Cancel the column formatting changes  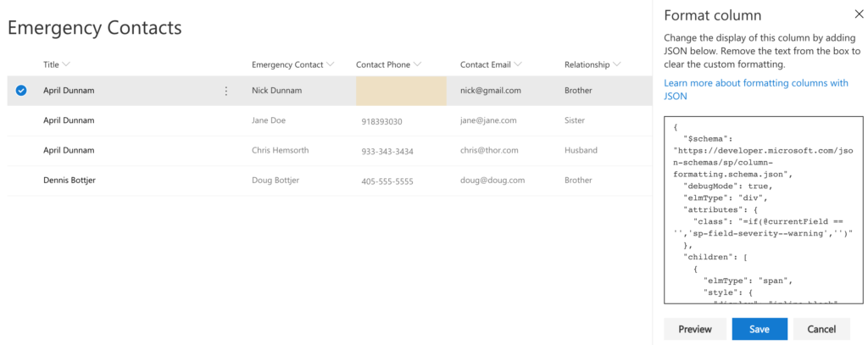(821, 329)
